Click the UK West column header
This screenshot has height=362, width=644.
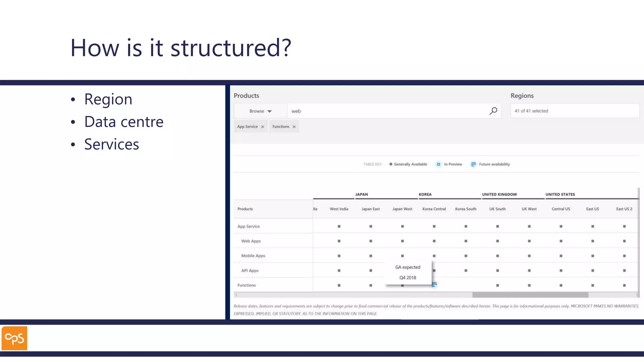pyautogui.click(x=529, y=209)
